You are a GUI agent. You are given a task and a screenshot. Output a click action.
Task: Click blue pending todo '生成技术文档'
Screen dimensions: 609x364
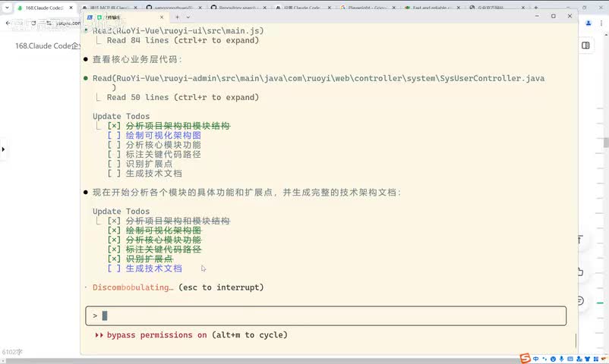click(154, 268)
